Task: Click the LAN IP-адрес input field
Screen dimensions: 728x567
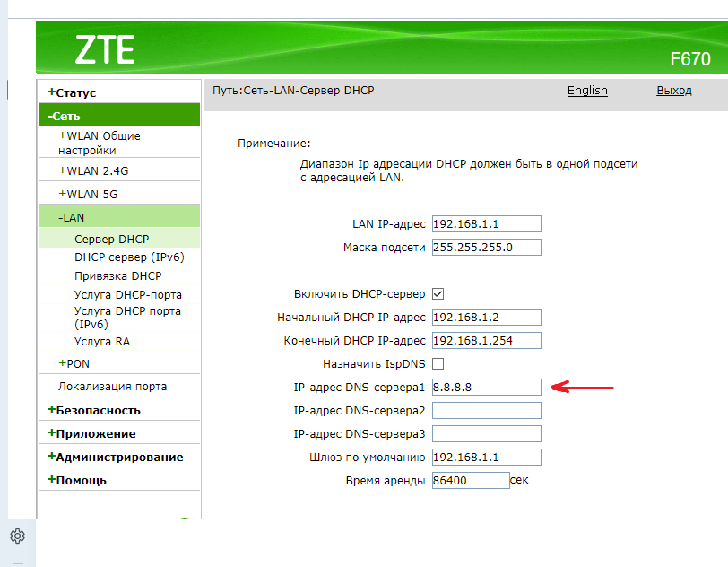Action: click(x=487, y=224)
